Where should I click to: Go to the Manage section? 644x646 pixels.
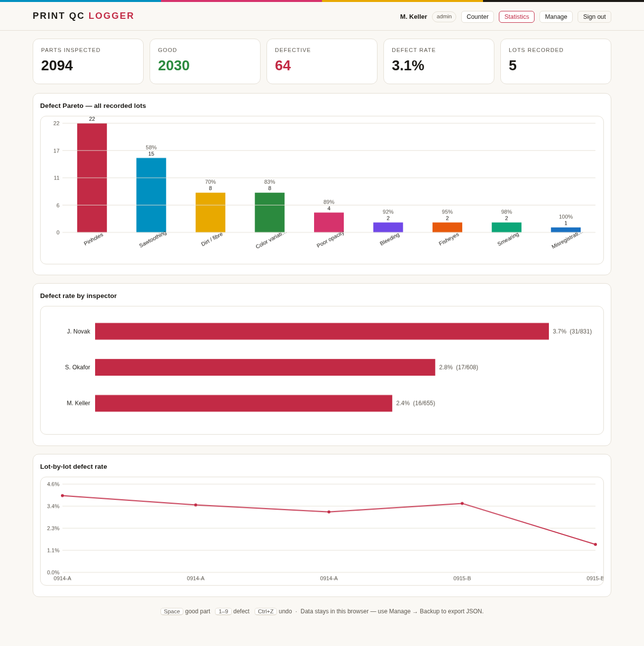556,17
